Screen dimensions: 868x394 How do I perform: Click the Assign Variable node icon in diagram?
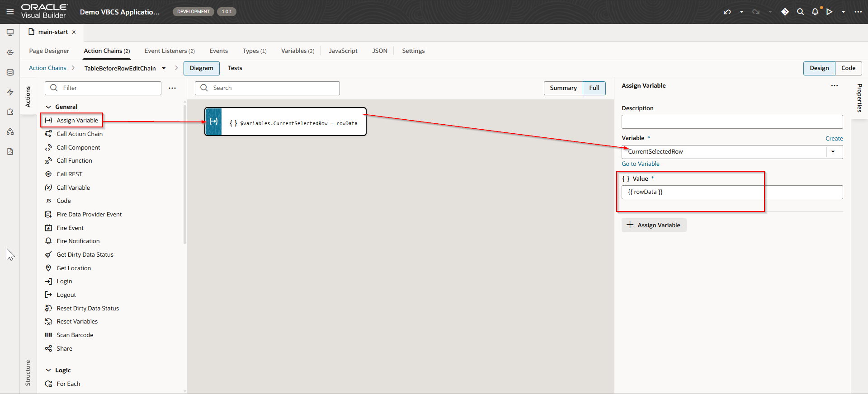coord(214,122)
